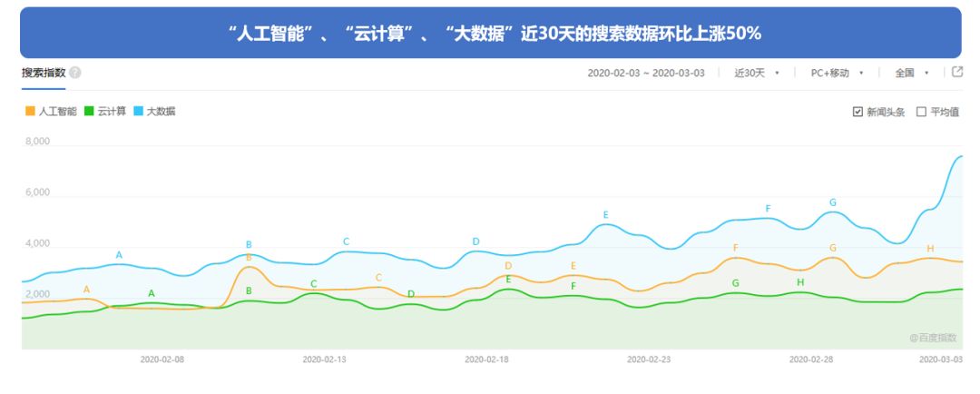The width and height of the screenshot is (980, 394).
Task: Expand the 近30天 time range dropdown
Action: coord(757,73)
